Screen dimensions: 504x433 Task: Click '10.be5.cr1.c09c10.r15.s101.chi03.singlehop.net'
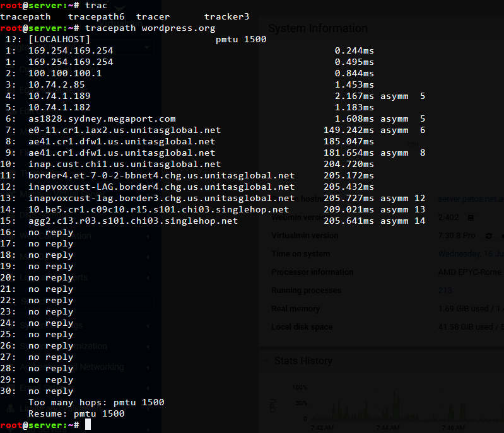click(158, 209)
